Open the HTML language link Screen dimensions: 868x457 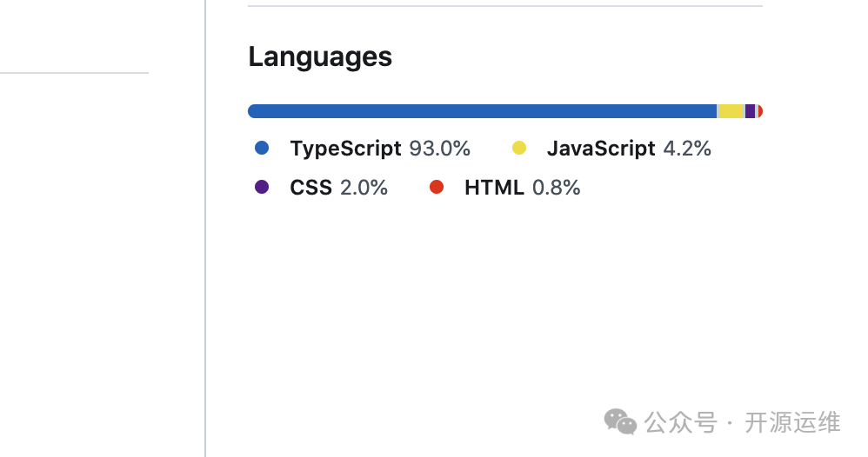tap(494, 188)
